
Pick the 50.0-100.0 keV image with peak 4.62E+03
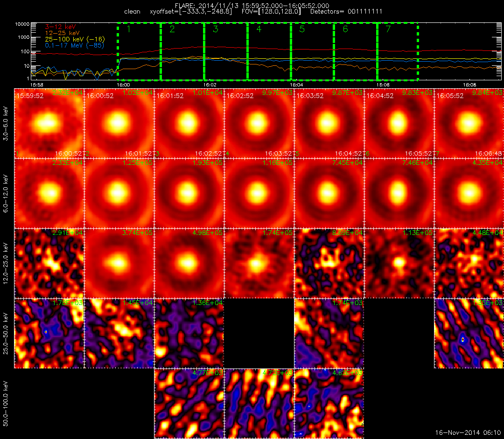(x=329, y=404)
